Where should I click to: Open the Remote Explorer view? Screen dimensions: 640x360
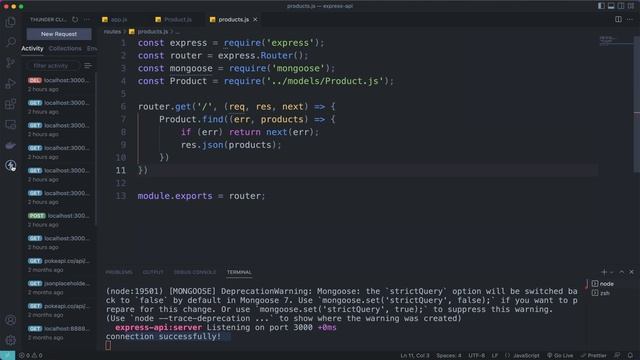pyautogui.click(x=11, y=124)
